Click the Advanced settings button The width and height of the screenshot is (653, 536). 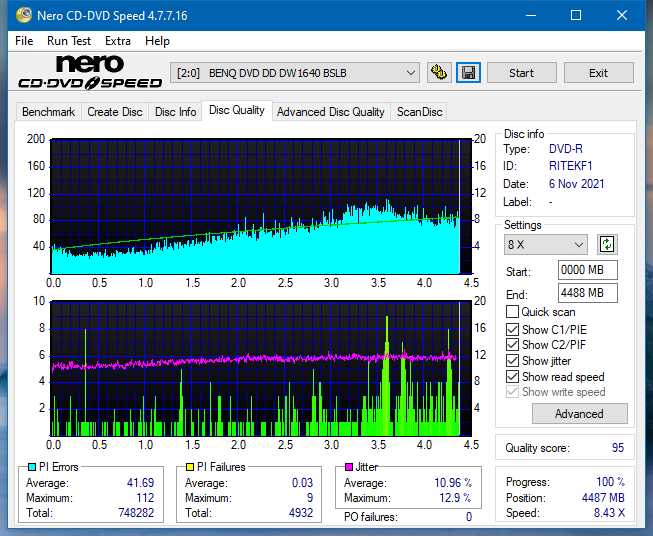tap(579, 414)
